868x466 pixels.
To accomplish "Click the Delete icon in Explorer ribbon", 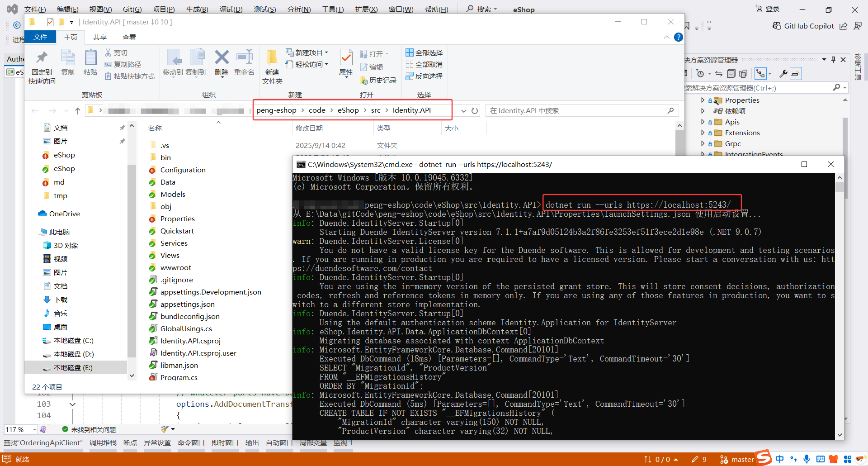I will pyautogui.click(x=222, y=62).
